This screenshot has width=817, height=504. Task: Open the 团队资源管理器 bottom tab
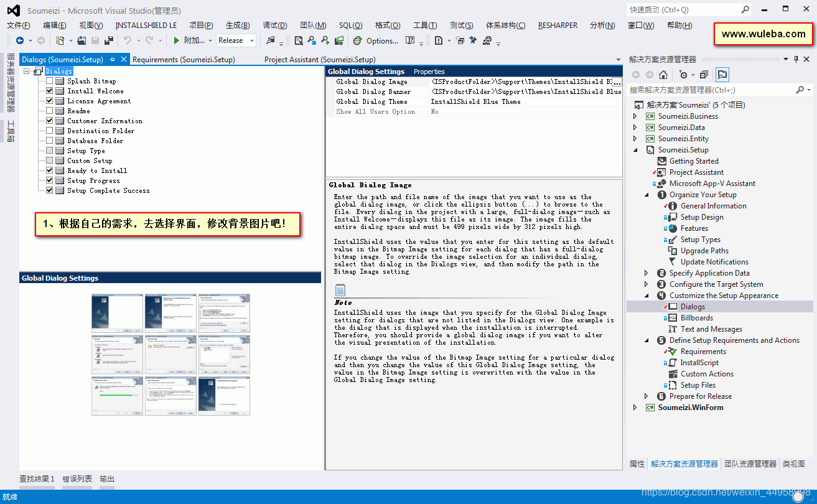pos(750,464)
